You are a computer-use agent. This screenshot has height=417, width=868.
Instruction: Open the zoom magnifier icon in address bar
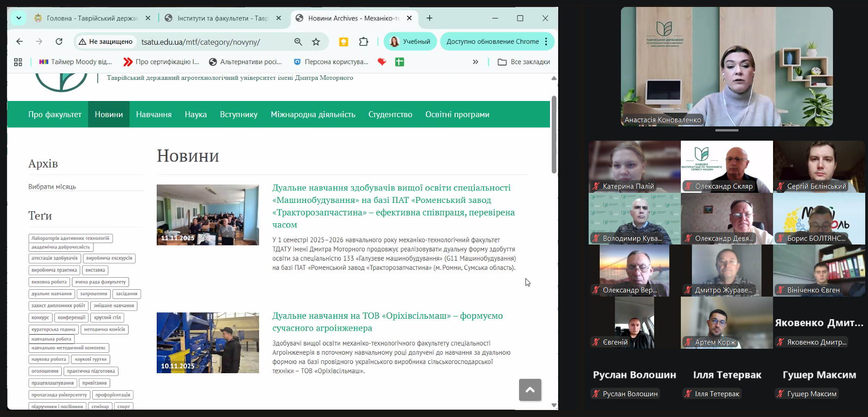tap(298, 42)
